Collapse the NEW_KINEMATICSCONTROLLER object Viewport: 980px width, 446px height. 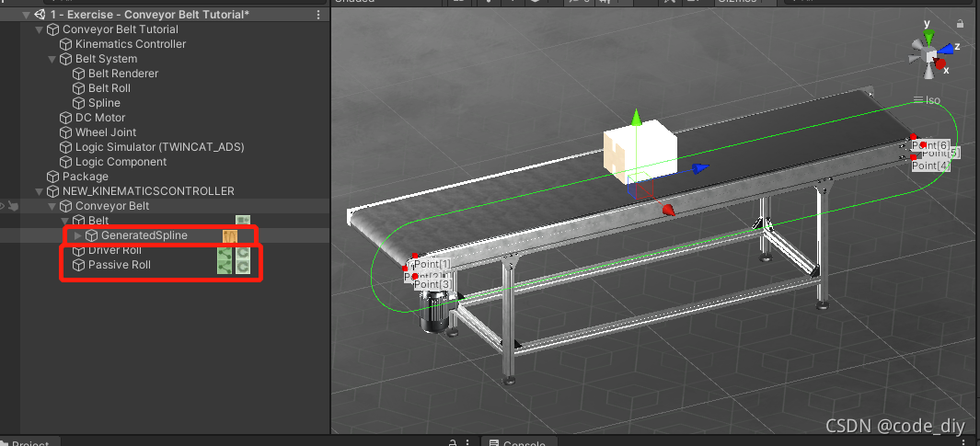point(39,191)
